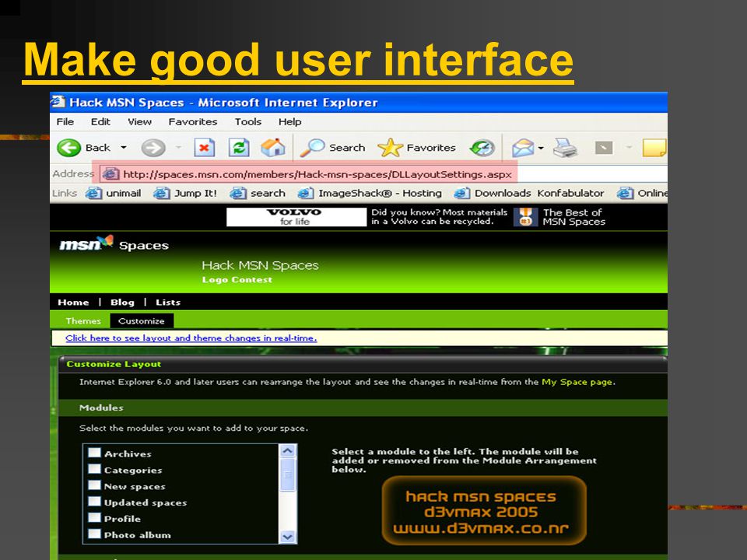Print page with printer icon

tap(565, 148)
